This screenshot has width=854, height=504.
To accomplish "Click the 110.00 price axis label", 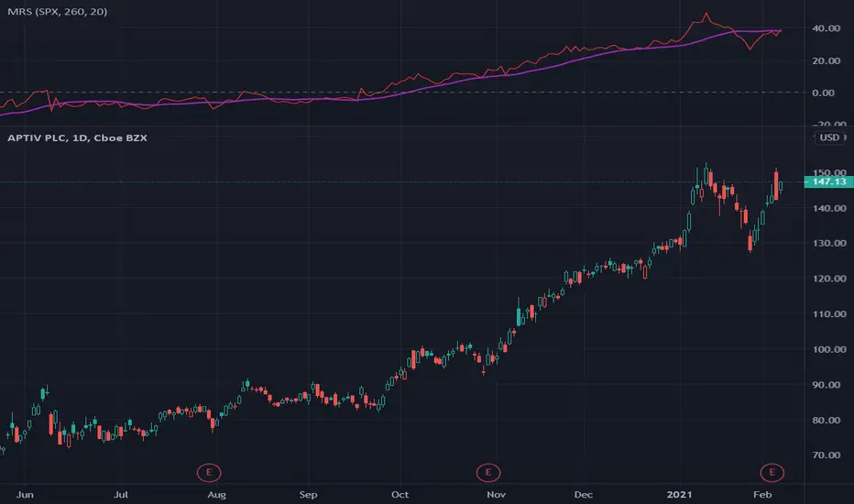I will pyautogui.click(x=829, y=313).
